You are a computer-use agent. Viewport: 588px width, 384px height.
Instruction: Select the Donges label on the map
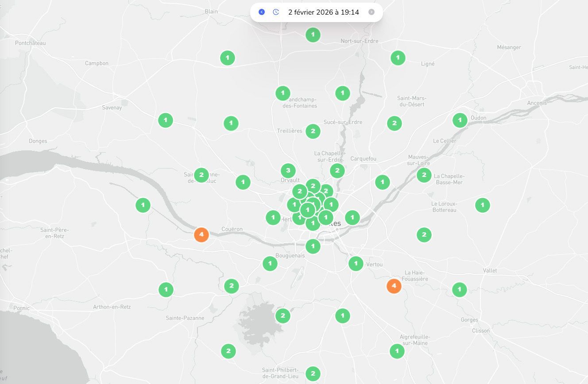[x=38, y=141]
